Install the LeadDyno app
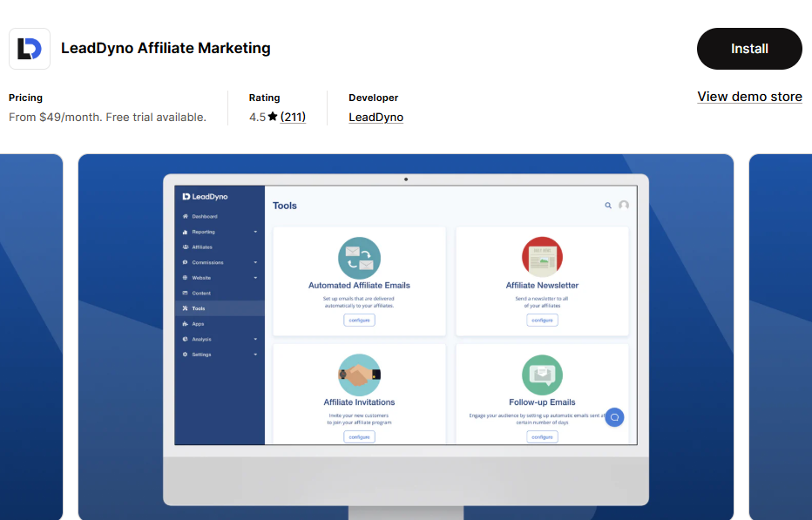 pyautogui.click(x=749, y=49)
